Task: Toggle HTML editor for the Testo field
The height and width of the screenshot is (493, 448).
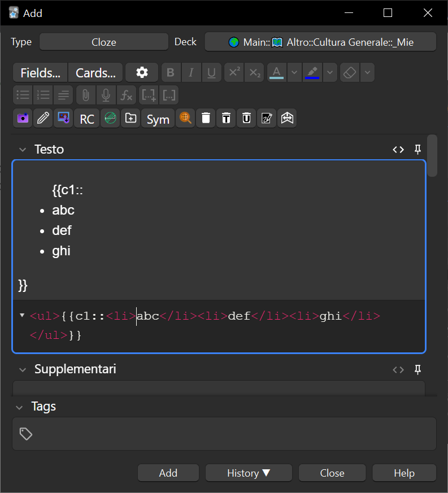Action: 398,150
